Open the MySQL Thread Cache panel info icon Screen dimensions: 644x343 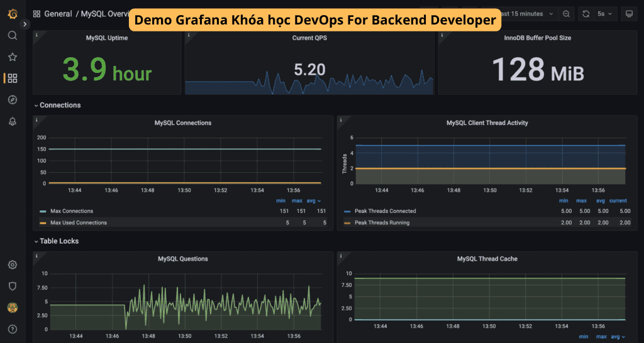coord(341,256)
